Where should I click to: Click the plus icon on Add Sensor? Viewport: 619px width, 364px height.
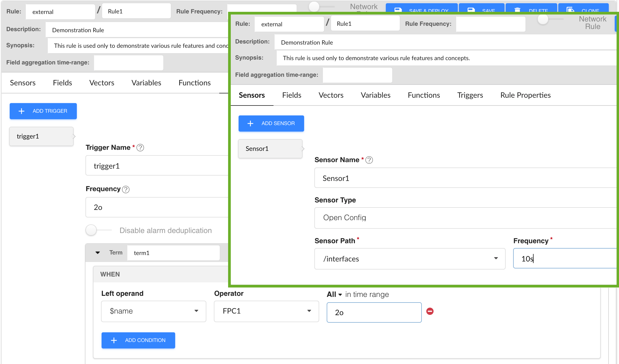pos(250,123)
